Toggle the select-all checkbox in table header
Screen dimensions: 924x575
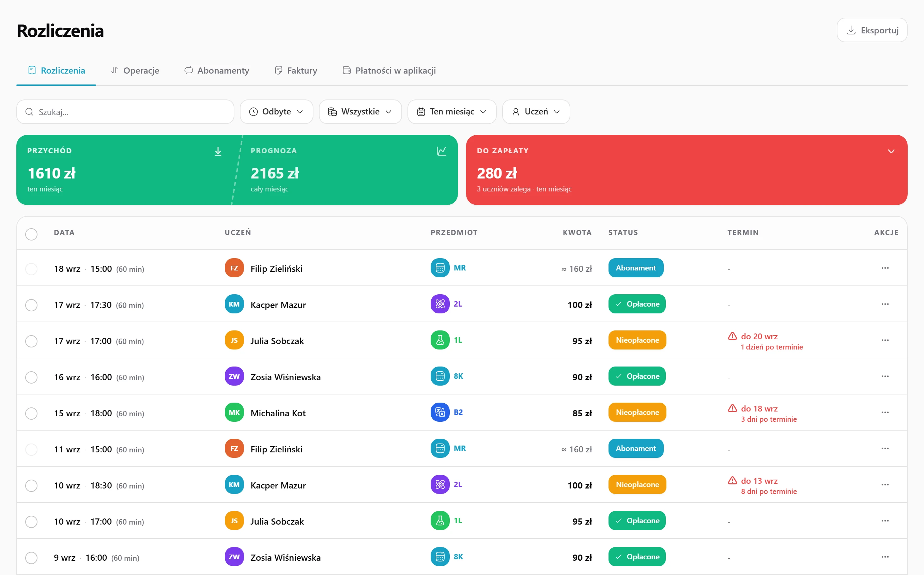point(31,234)
